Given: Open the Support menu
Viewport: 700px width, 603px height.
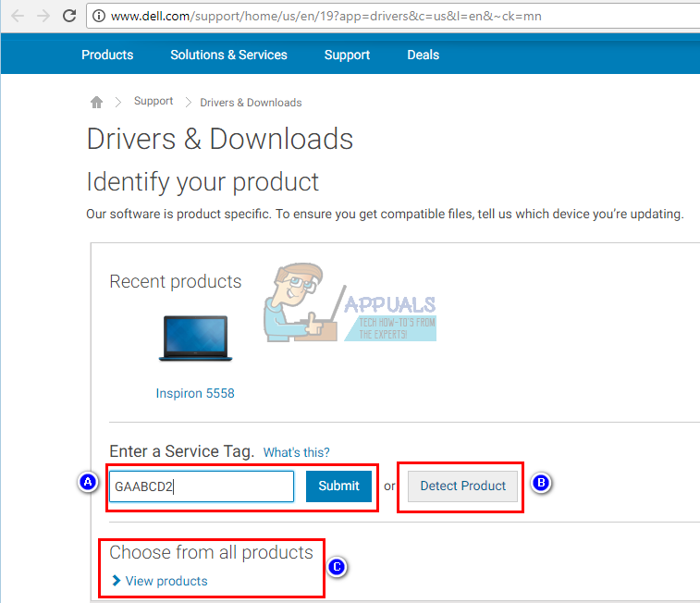Looking at the screenshot, I should (347, 55).
